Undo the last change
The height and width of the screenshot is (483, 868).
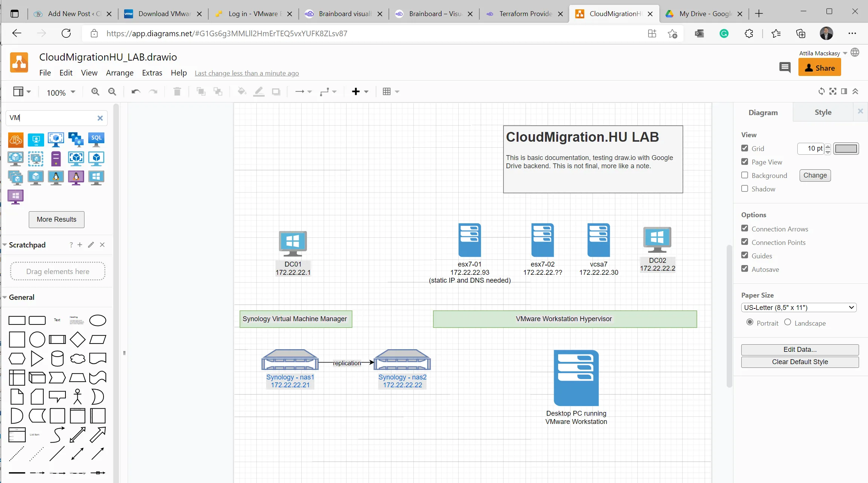pos(136,92)
